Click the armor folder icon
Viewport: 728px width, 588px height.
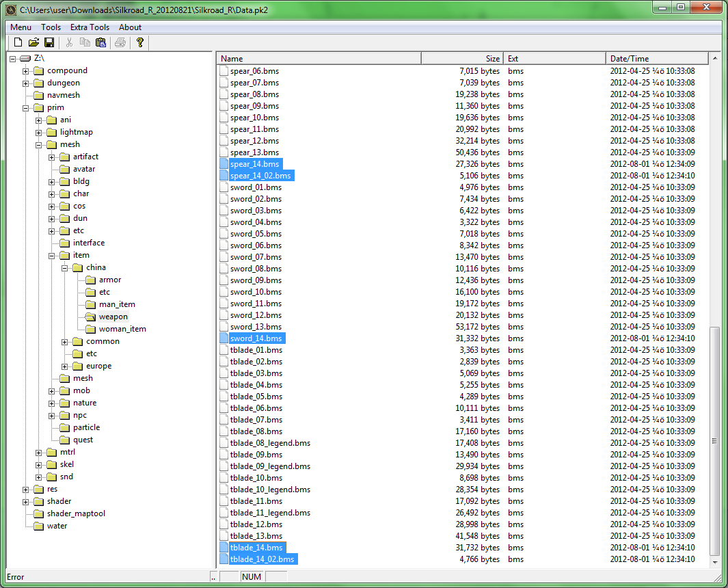[90, 280]
